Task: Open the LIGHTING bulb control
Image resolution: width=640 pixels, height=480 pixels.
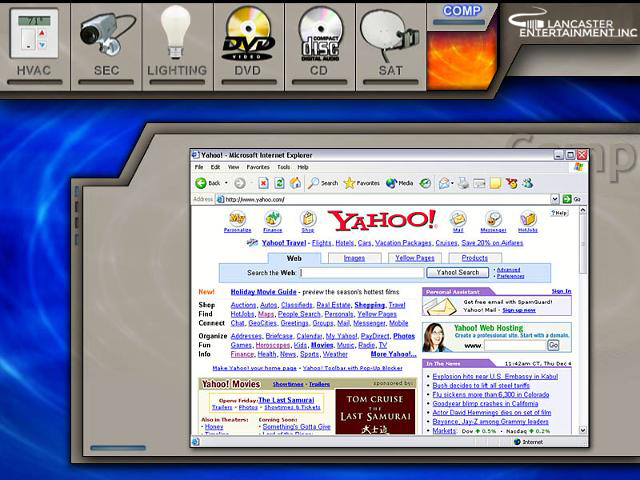Action: (x=177, y=46)
